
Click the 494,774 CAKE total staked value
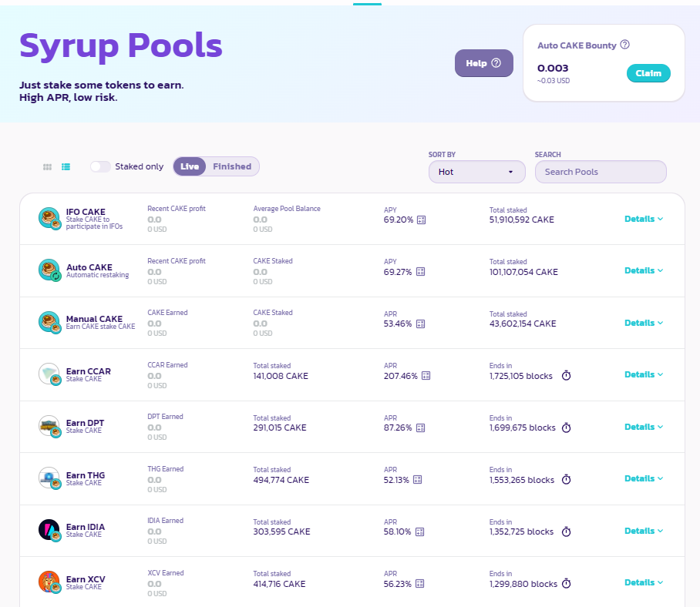(x=281, y=480)
